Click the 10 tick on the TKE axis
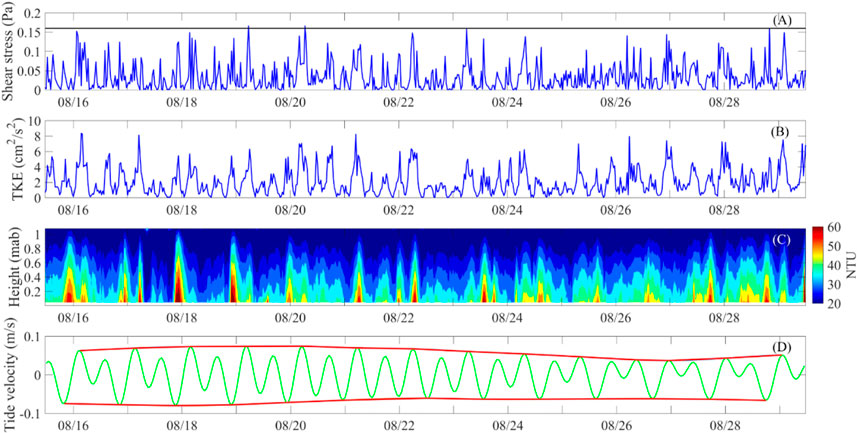 tap(35, 121)
